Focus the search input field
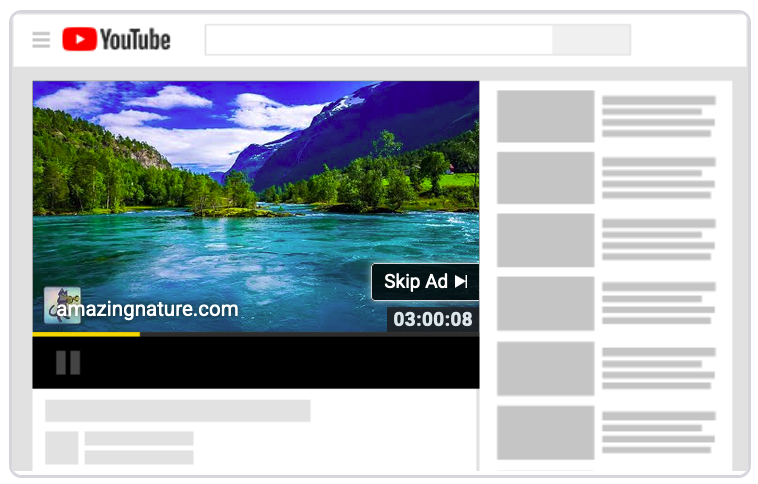 (379, 40)
